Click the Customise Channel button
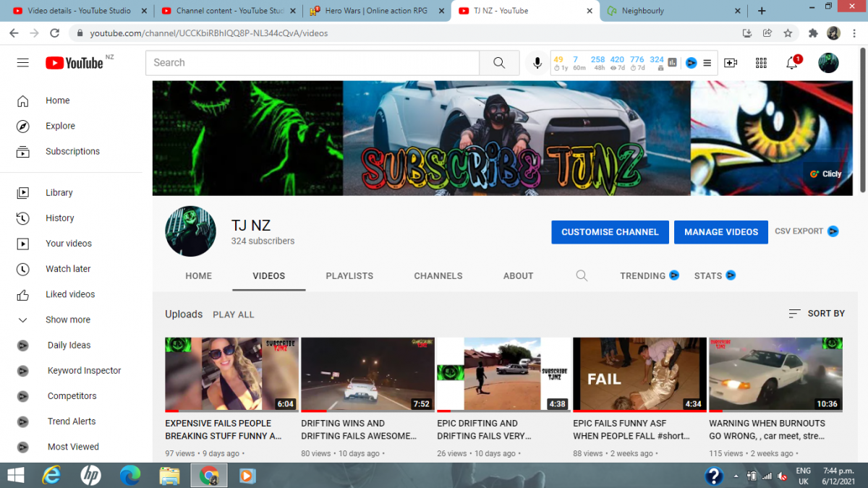868x488 pixels. (610, 232)
